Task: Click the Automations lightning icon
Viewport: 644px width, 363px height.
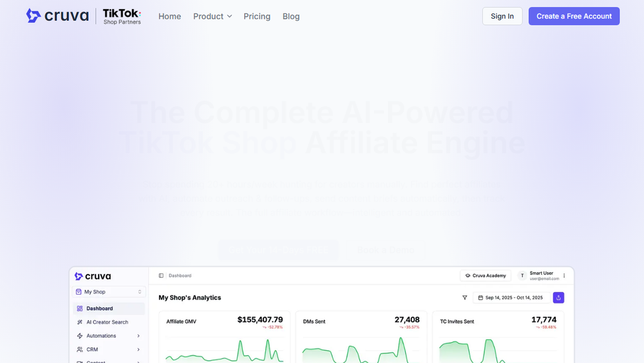Action: 80,336
